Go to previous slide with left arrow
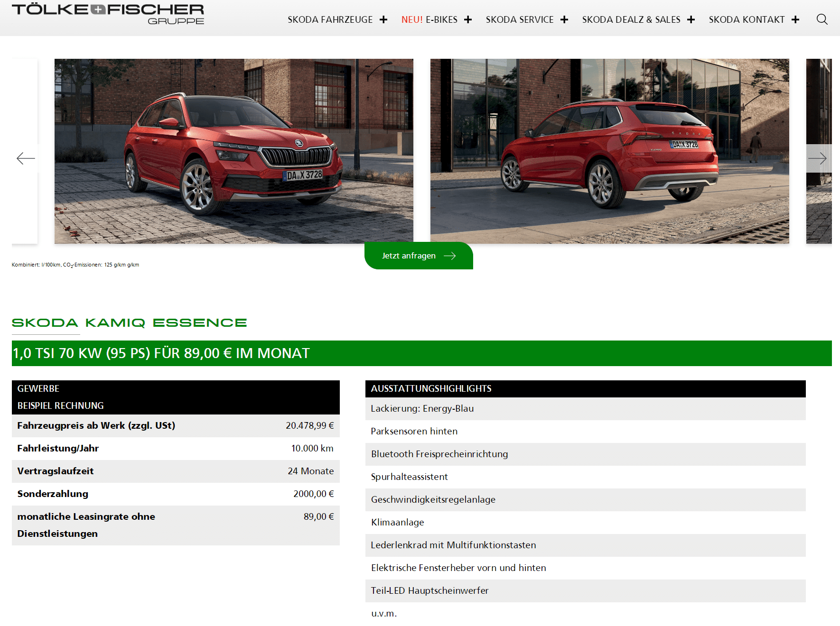This screenshot has height=626, width=840. (x=26, y=158)
